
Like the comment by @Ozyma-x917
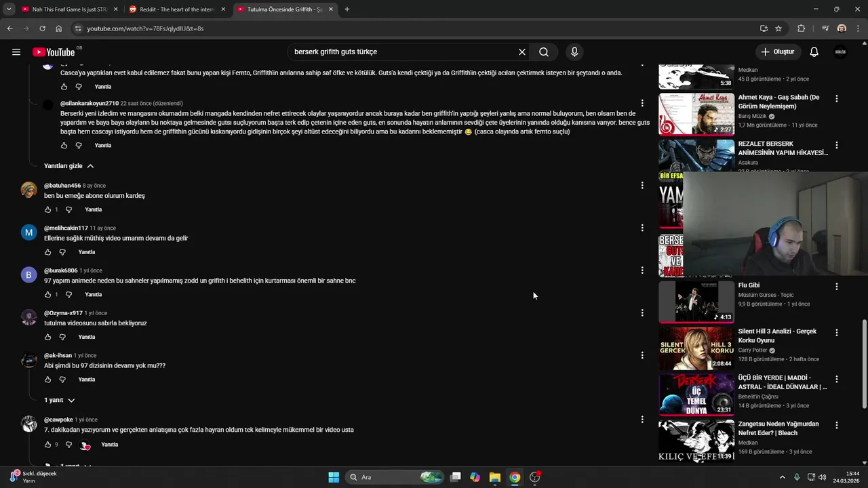pyautogui.click(x=48, y=337)
